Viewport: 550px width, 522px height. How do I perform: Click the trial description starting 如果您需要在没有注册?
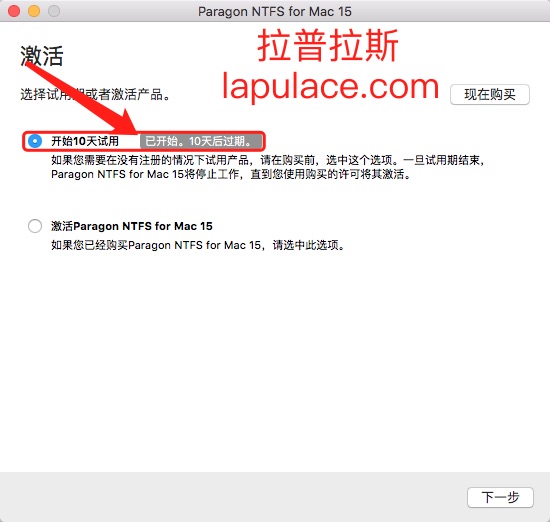pos(268,167)
